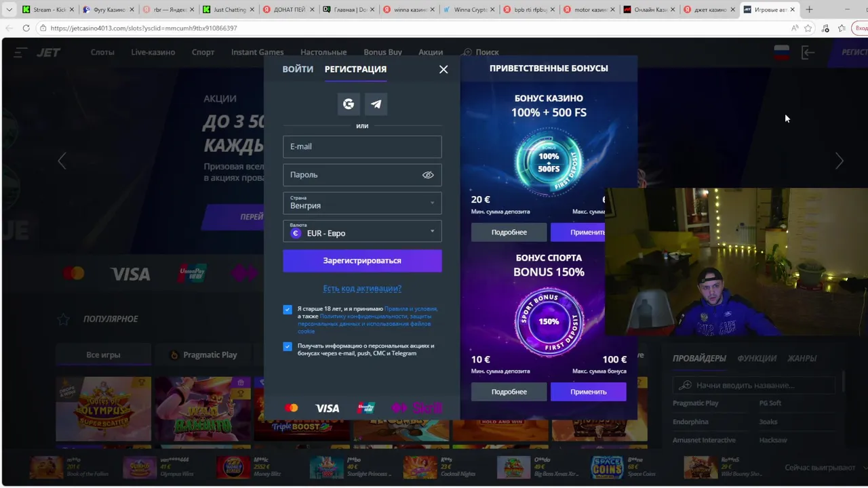Go to next banner slide arrow
This screenshot has width=868, height=488.
tap(840, 161)
